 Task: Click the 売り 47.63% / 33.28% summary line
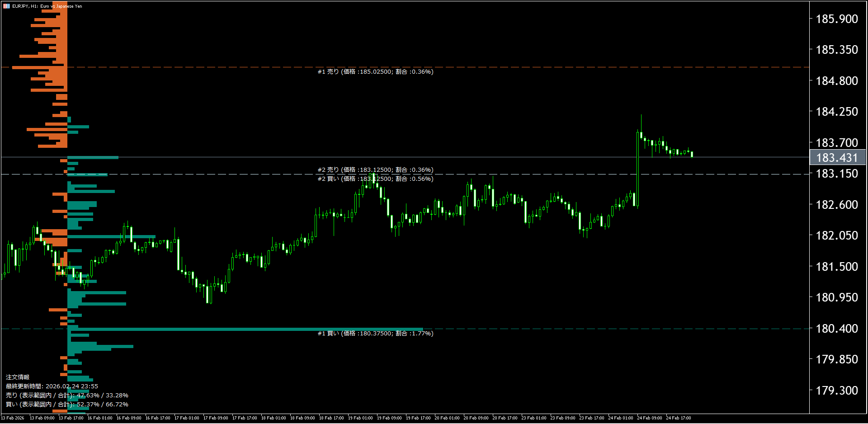click(x=67, y=395)
